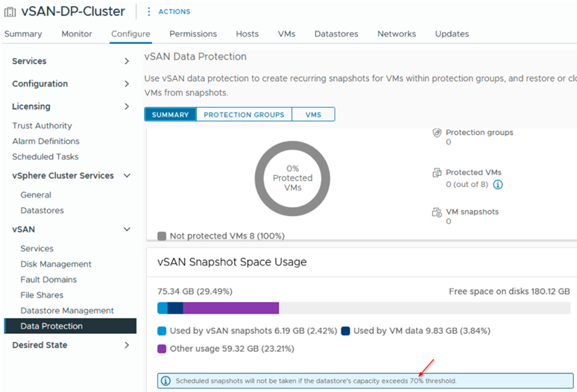Click the Services sidebar heading
Viewport: 577px width, 392px height.
pos(29,61)
